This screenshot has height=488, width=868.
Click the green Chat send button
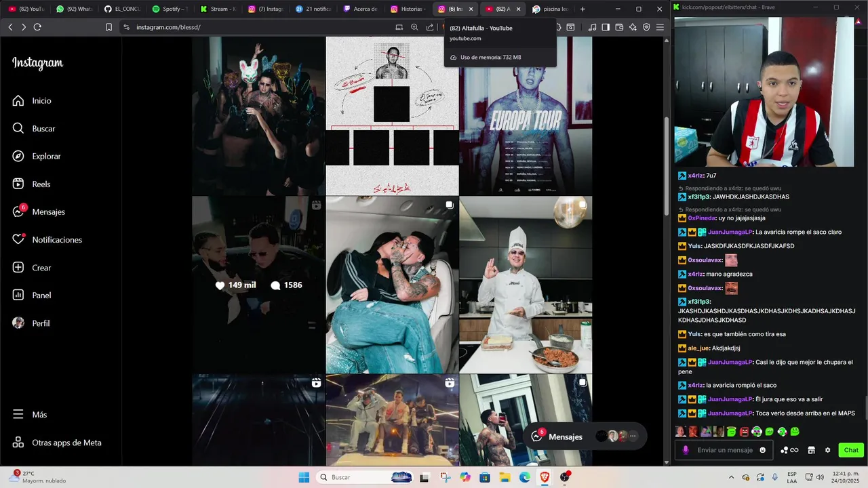point(851,450)
